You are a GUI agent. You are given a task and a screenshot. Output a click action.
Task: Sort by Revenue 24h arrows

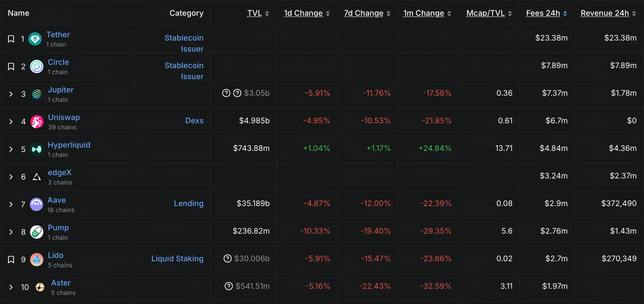click(634, 14)
